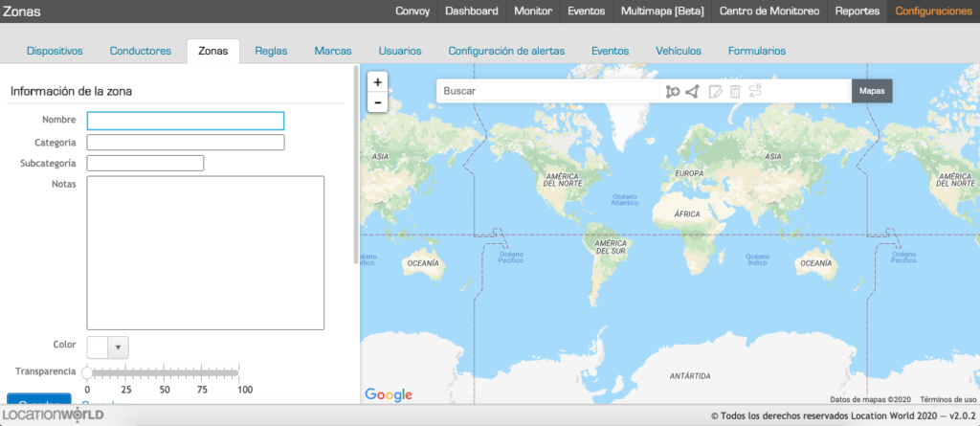Click the delete zone trash icon
980x426 pixels.
tap(735, 91)
